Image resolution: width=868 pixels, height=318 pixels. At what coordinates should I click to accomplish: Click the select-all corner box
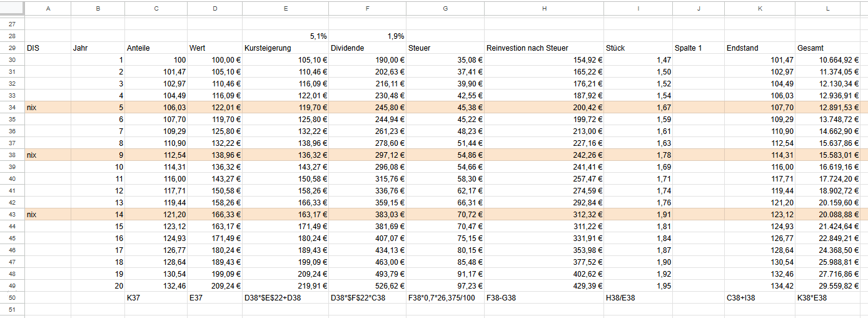click(12, 8)
